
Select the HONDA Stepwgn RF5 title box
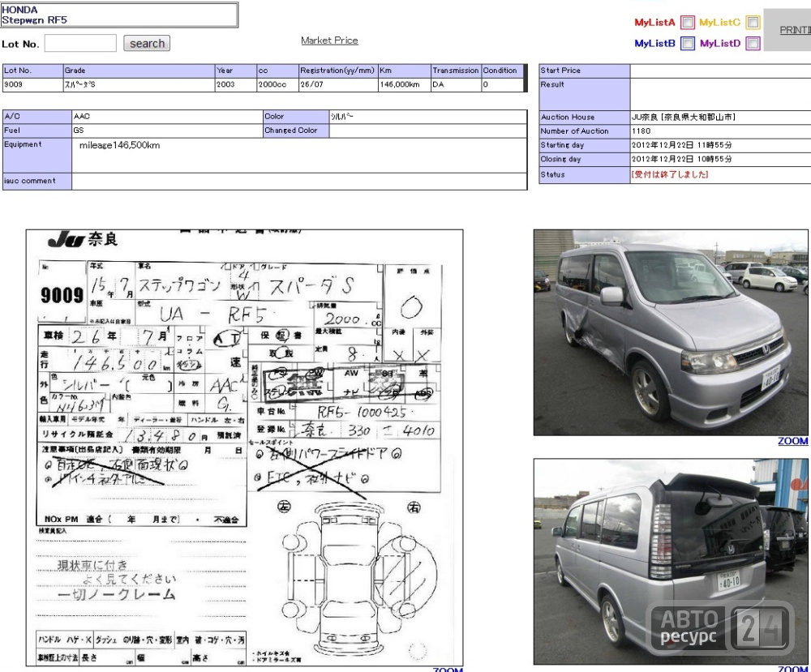(119, 15)
